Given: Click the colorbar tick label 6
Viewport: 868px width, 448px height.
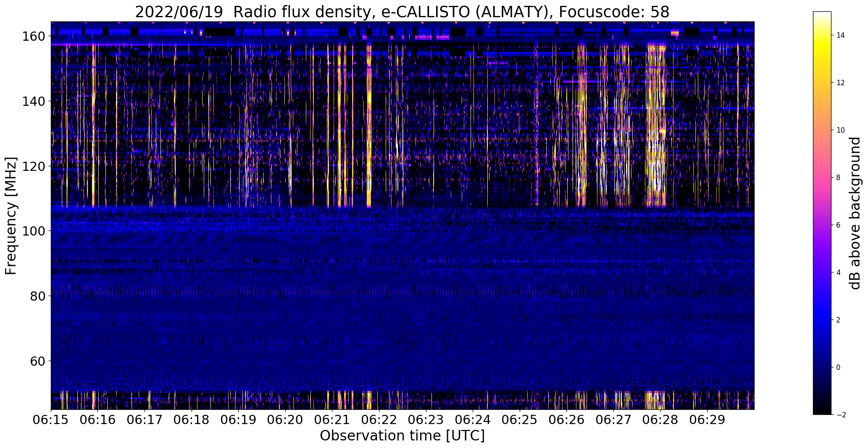Looking at the screenshot, I should coord(839,225).
